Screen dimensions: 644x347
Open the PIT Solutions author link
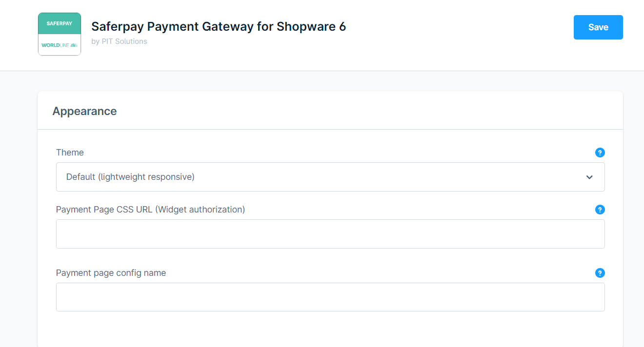[x=124, y=41]
